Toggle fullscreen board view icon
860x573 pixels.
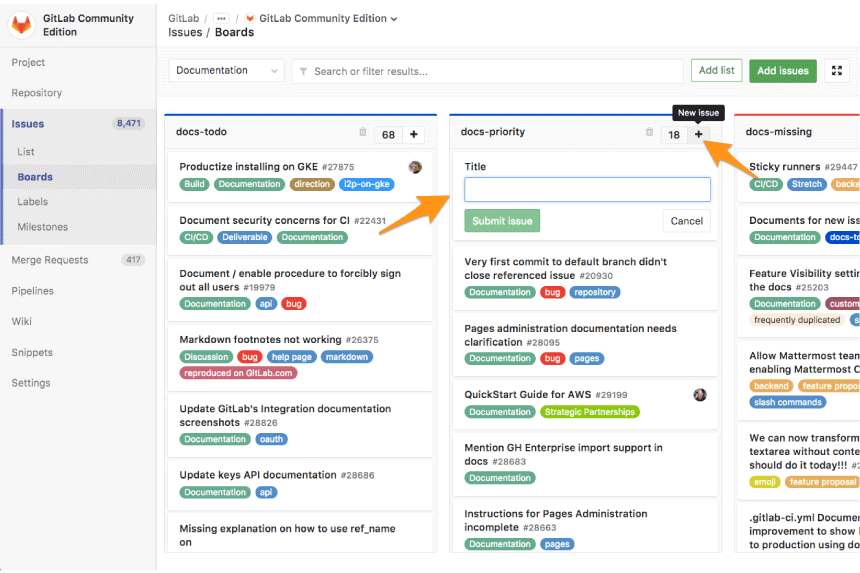point(837,71)
